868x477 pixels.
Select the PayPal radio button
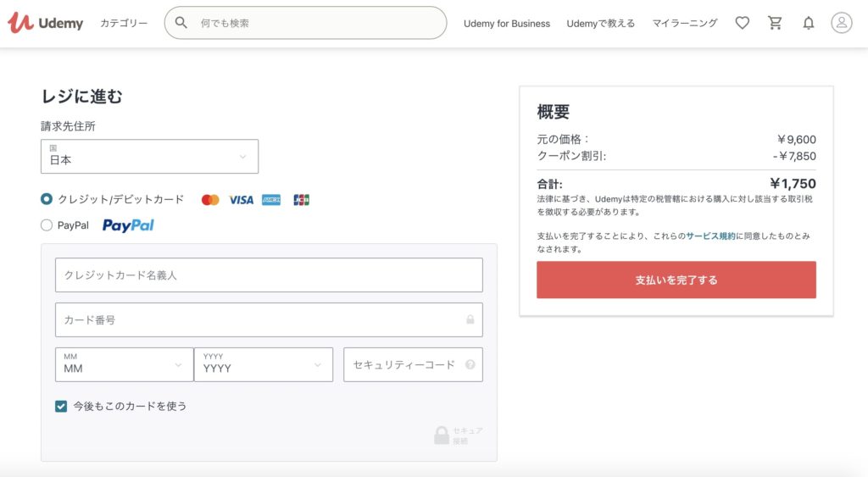[x=47, y=225]
